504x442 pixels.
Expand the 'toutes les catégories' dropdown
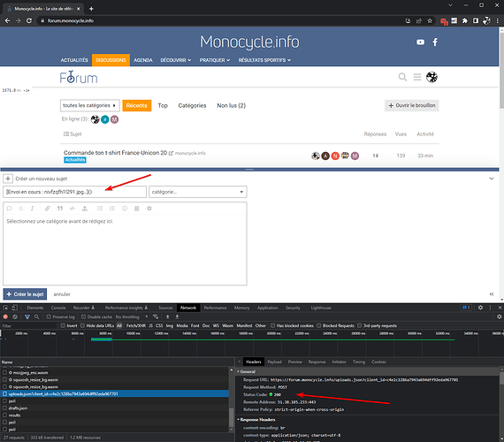pyautogui.click(x=89, y=105)
